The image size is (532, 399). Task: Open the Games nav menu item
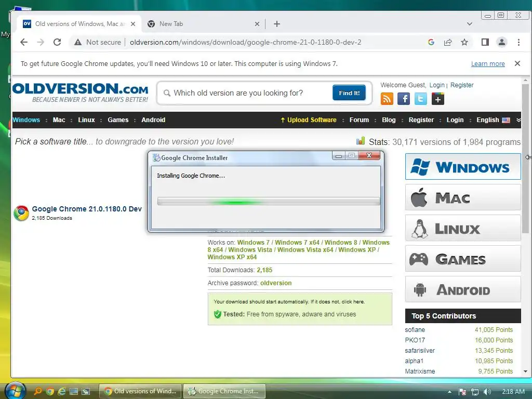click(118, 120)
